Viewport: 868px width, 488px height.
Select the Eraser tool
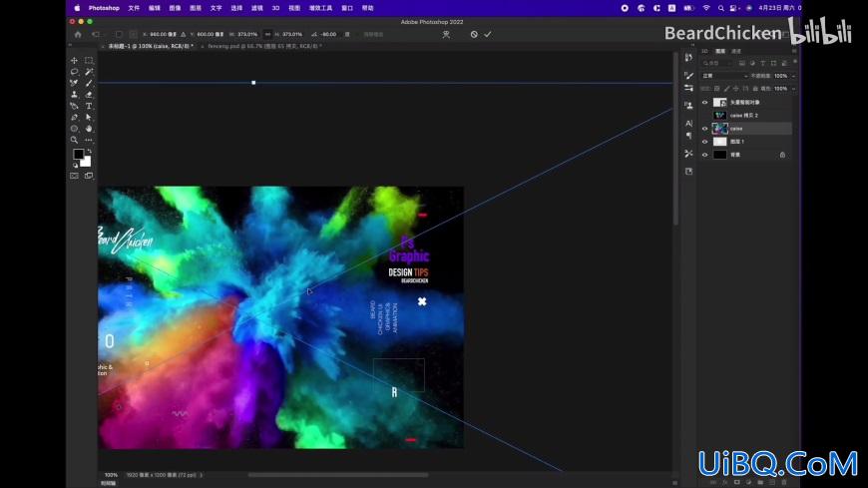pyautogui.click(x=89, y=95)
